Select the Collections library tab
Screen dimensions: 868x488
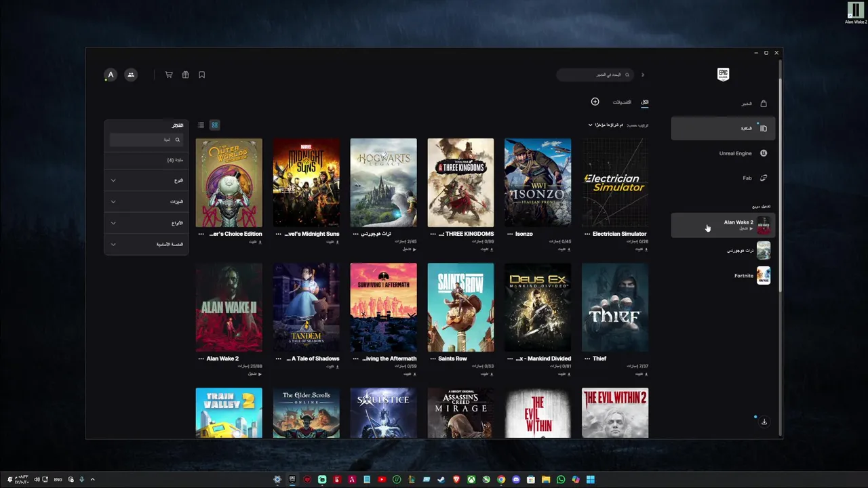coord(622,102)
